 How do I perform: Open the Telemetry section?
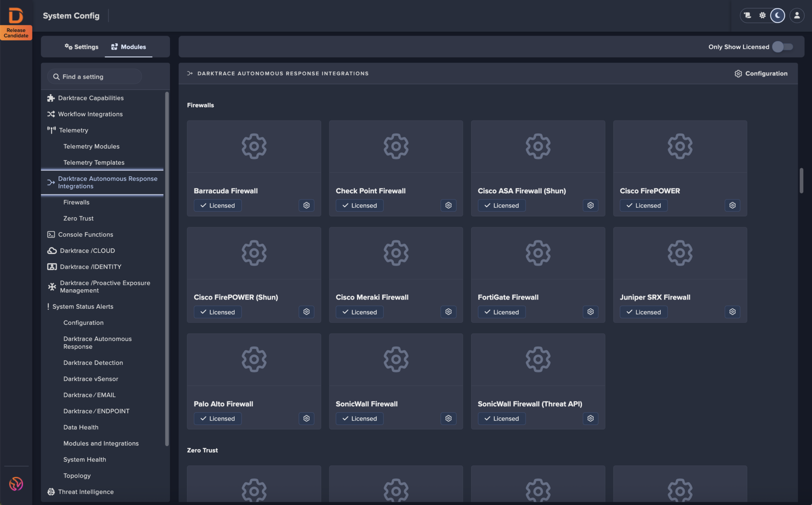tap(74, 130)
